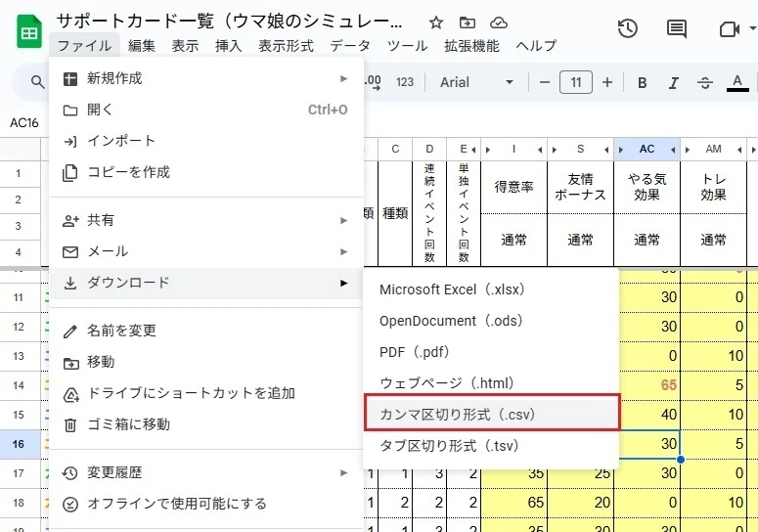The width and height of the screenshot is (758, 532).
Task: Open the 拡張機能 menu
Action: 471,46
